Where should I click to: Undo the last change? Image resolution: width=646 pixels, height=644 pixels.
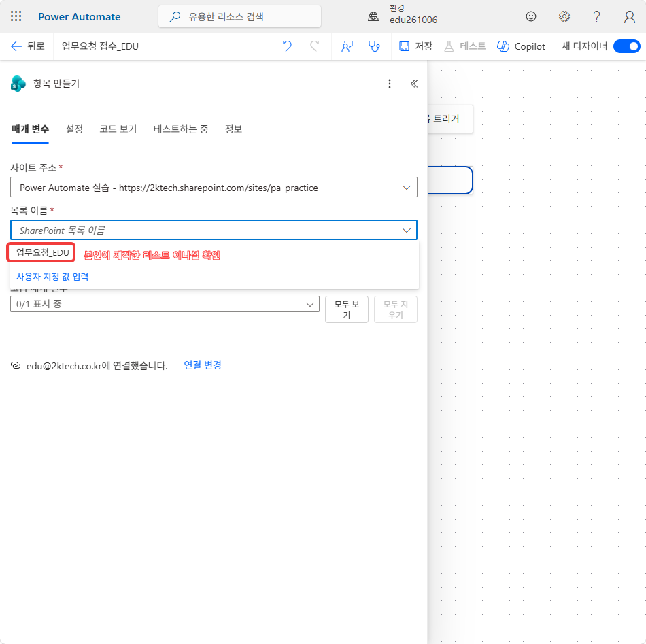click(x=287, y=46)
